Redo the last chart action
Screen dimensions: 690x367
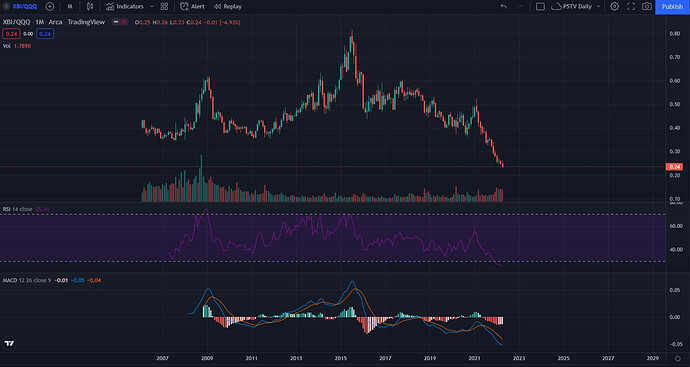pos(520,7)
